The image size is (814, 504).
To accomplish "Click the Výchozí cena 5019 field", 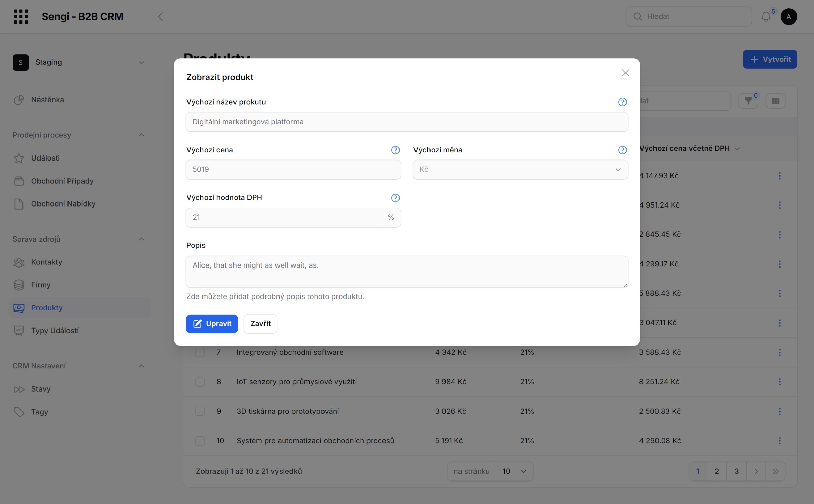I will point(293,170).
